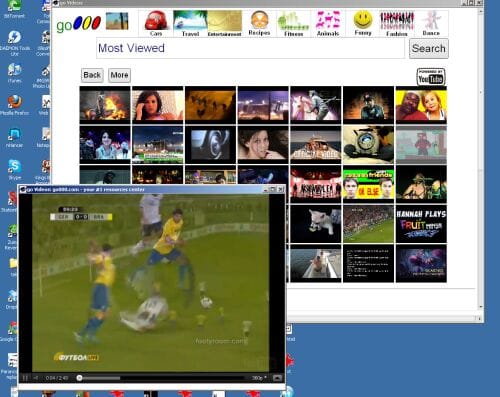Click the beach picture beside the logo

pyautogui.click(x=117, y=21)
